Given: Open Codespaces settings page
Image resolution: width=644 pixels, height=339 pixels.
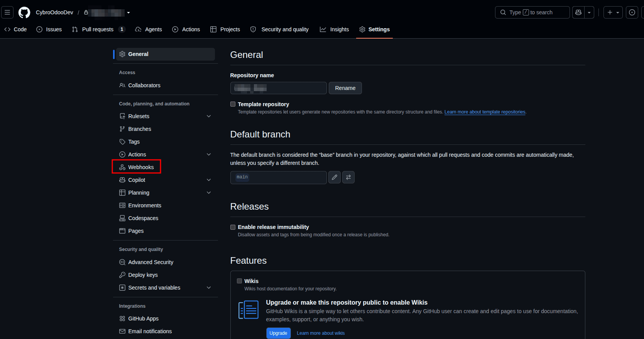Looking at the screenshot, I should click(x=166, y=218).
